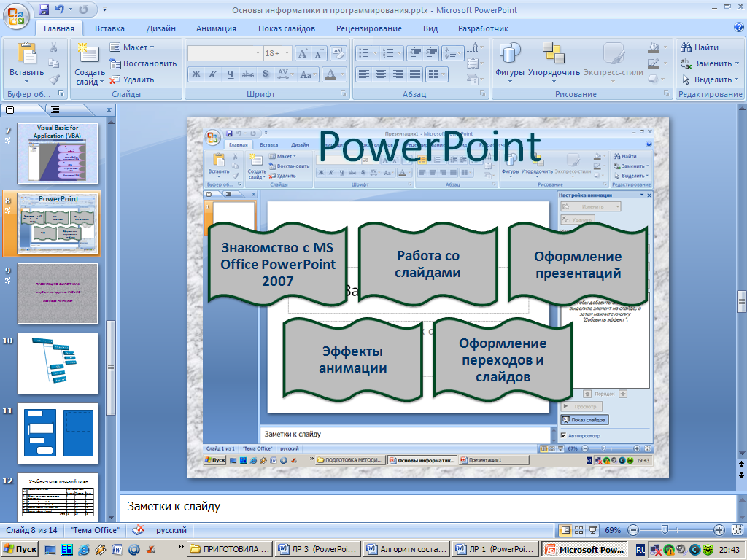Toggle strikethrough (abc)

coord(248,74)
